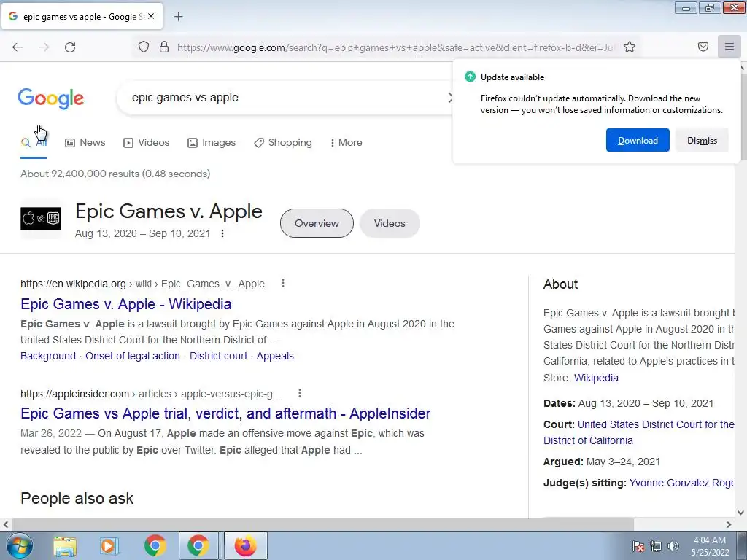Click the Google logo
The width and height of the screenshot is (747, 560).
pyautogui.click(x=51, y=98)
